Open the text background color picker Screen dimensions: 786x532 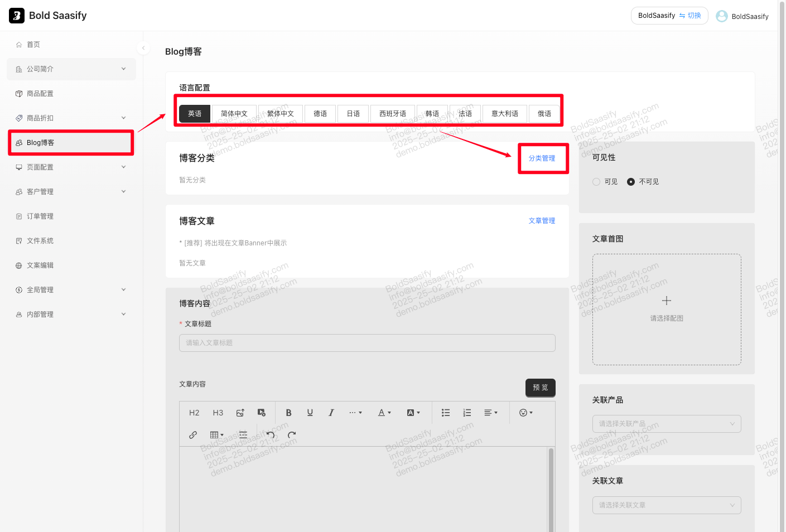[413, 413]
